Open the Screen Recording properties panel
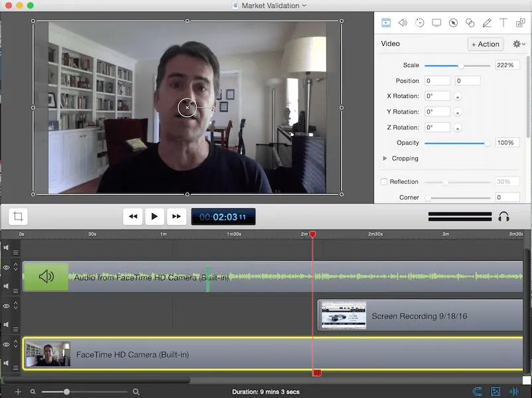This screenshot has width=532, height=398. [436, 22]
